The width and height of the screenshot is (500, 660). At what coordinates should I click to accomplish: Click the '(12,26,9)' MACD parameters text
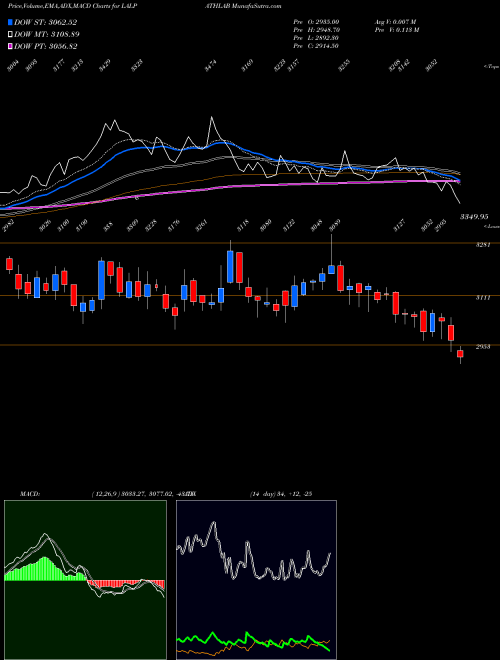click(x=105, y=494)
